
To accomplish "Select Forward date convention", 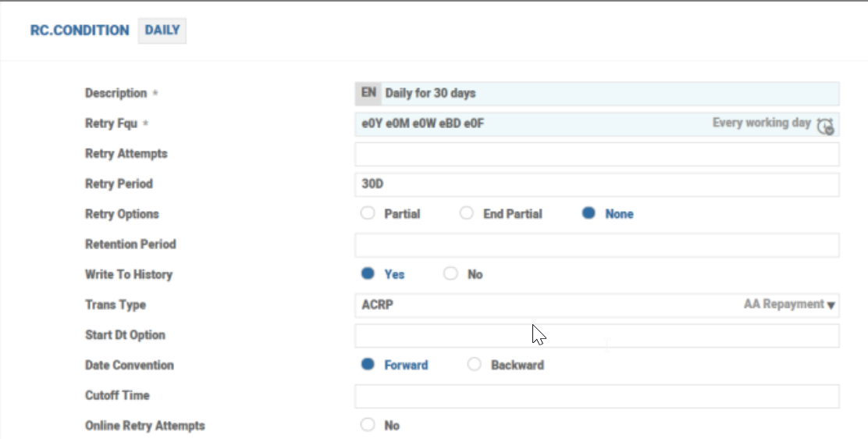I will coord(368,365).
